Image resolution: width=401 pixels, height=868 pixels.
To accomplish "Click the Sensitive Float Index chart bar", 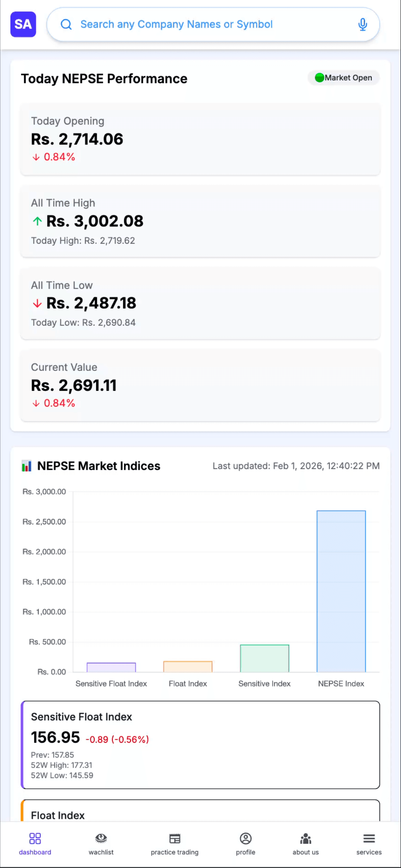I will [x=111, y=667].
